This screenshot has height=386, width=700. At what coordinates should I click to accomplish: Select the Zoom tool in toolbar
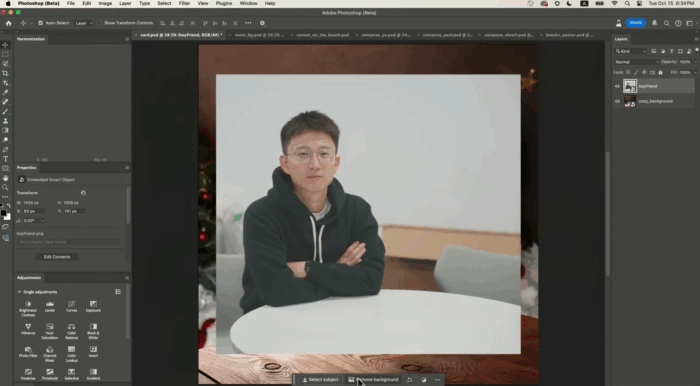tap(5, 187)
